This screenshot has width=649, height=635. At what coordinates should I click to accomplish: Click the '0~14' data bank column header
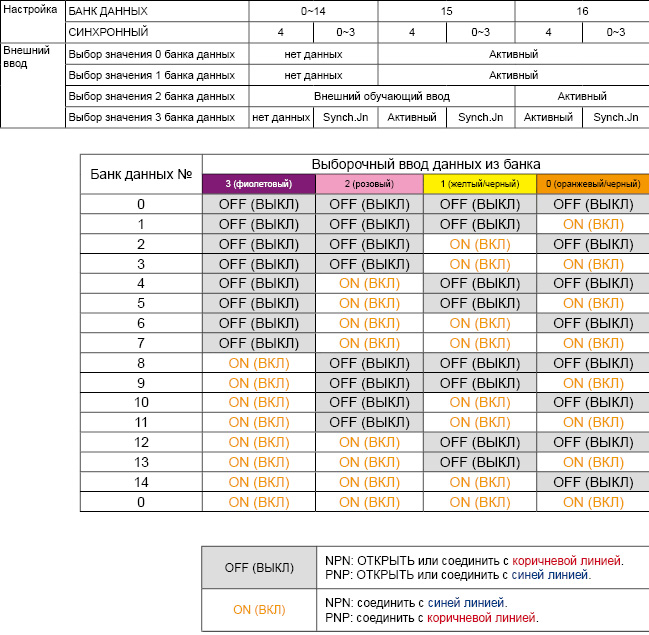(313, 11)
